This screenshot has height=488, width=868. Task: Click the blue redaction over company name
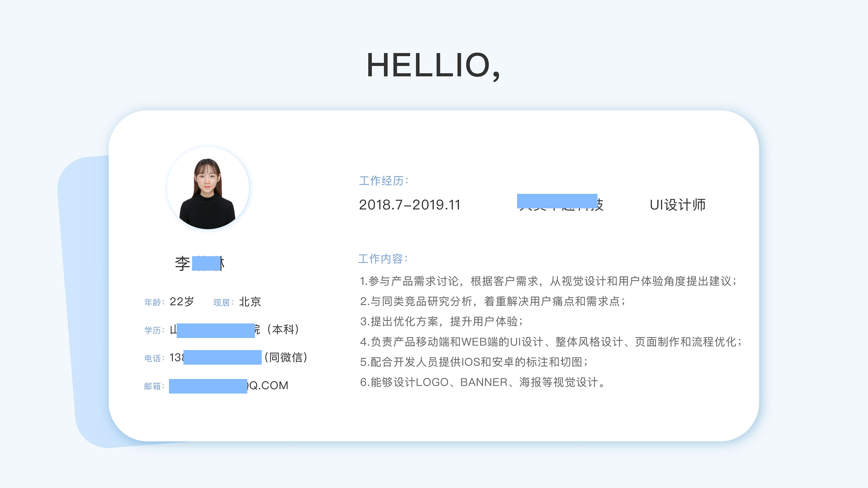pos(557,201)
